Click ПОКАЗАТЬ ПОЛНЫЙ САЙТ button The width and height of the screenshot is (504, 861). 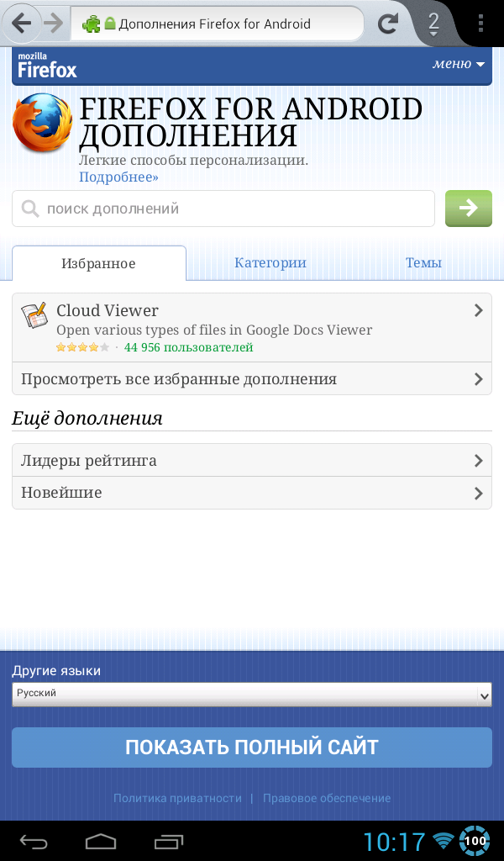coord(252,747)
